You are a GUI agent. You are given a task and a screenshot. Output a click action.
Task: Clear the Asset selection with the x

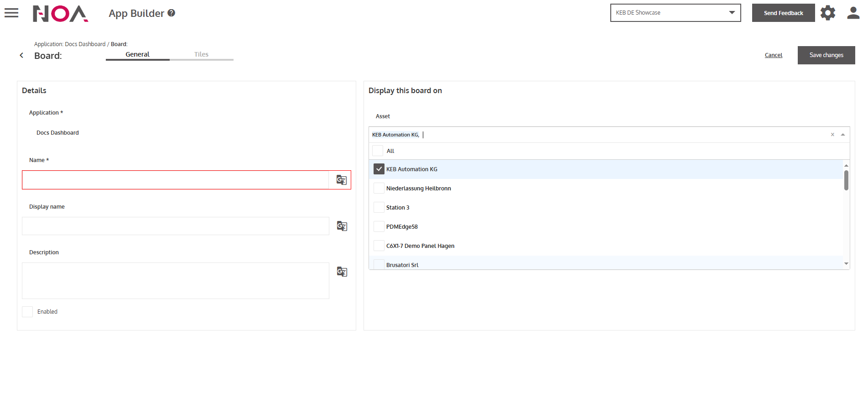click(832, 135)
